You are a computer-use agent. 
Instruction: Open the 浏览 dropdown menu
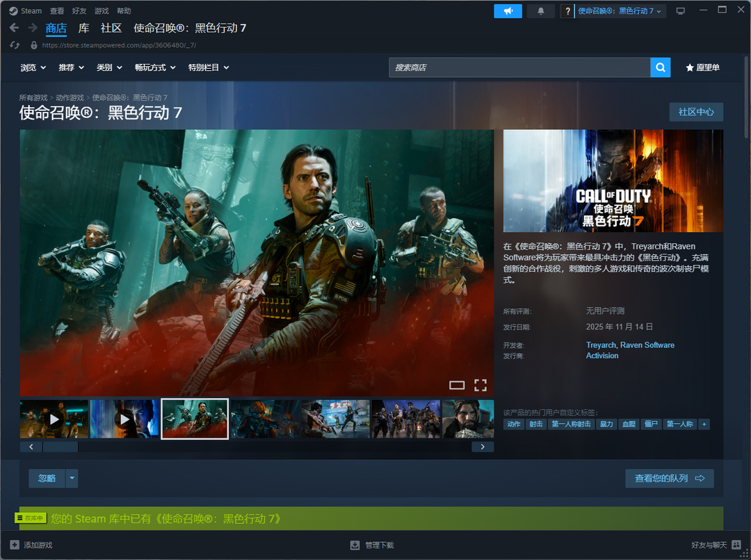[33, 67]
